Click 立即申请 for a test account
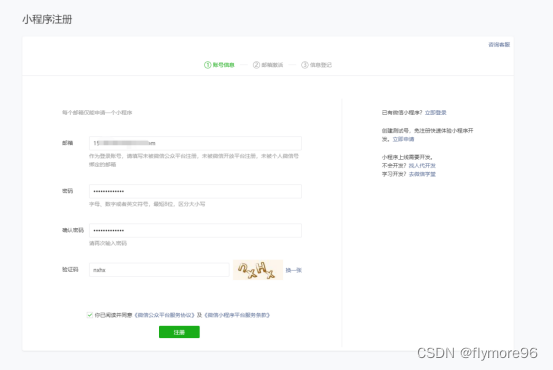Image resolution: width=553 pixels, height=370 pixels. [403, 139]
